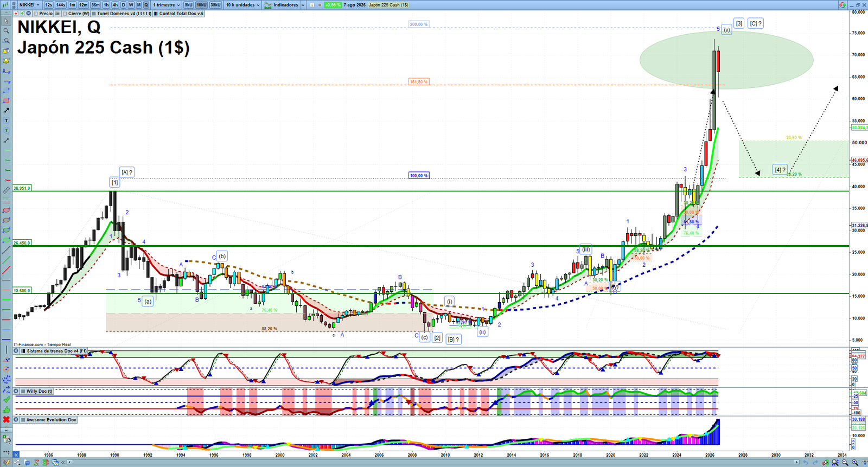Switch to the 1h timeframe
The image size is (868, 467).
tap(106, 5)
